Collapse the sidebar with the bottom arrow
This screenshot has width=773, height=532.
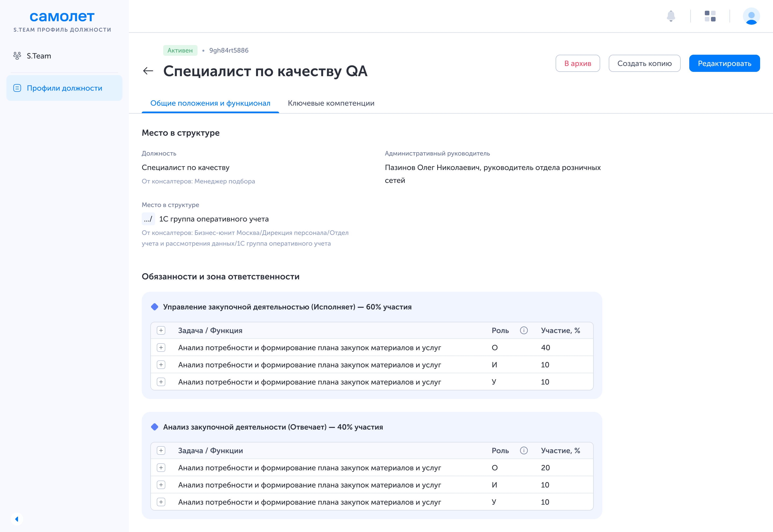[17, 519]
